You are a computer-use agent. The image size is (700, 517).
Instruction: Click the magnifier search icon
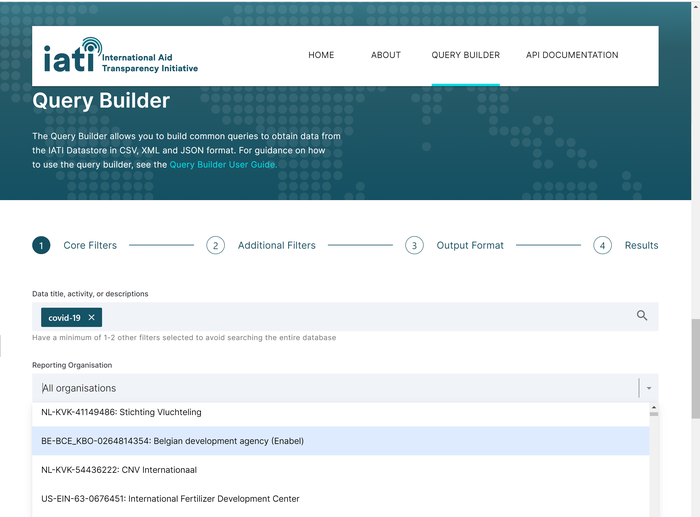coord(642,316)
